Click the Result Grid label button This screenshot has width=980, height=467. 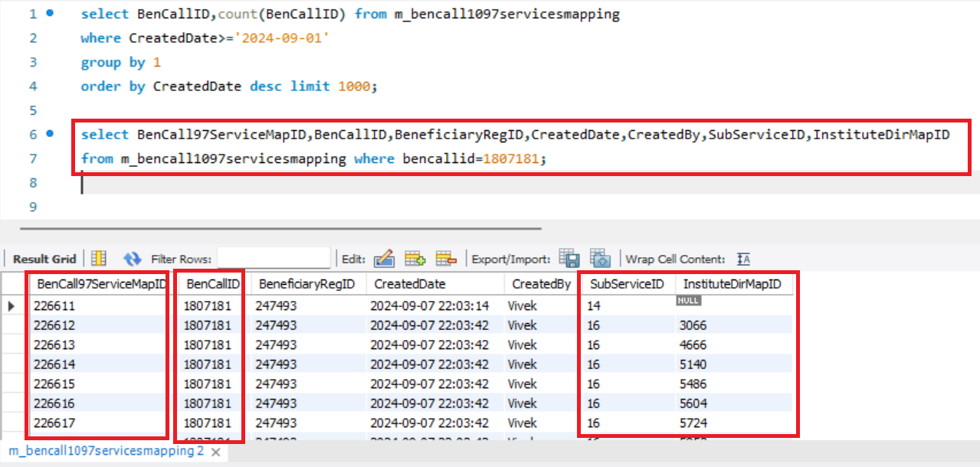pos(44,259)
